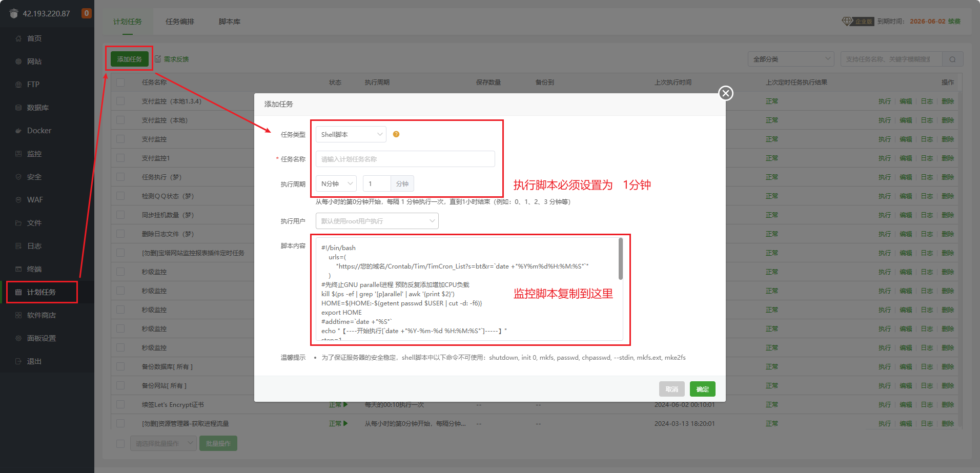This screenshot has width=980, height=473.
Task: Click status arrow for 资源管理器-获取进程流量 row
Action: [345, 424]
